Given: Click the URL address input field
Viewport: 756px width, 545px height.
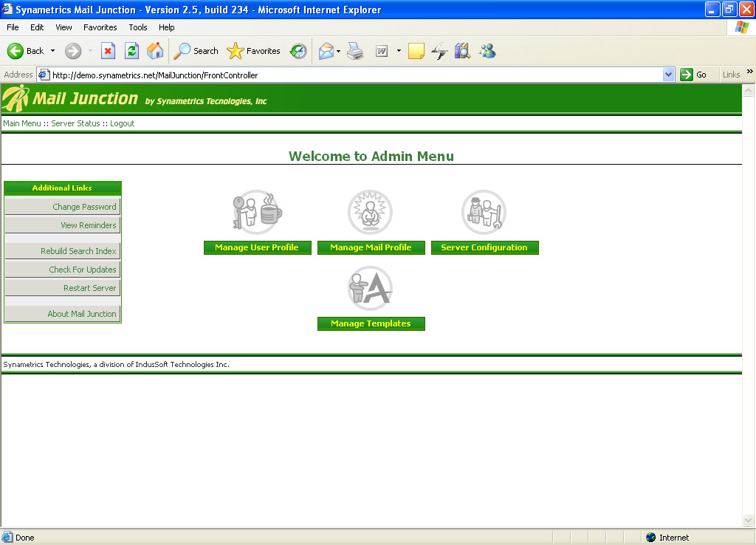Looking at the screenshot, I should (x=356, y=75).
